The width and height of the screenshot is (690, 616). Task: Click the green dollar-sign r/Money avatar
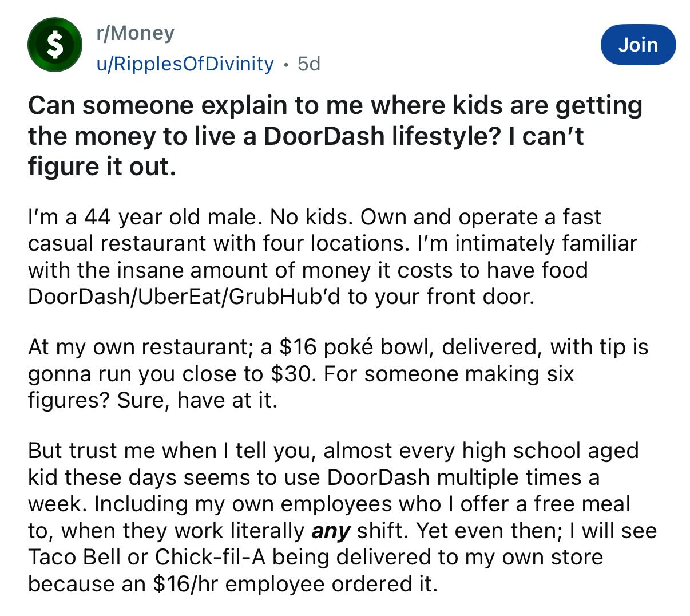tap(55, 45)
